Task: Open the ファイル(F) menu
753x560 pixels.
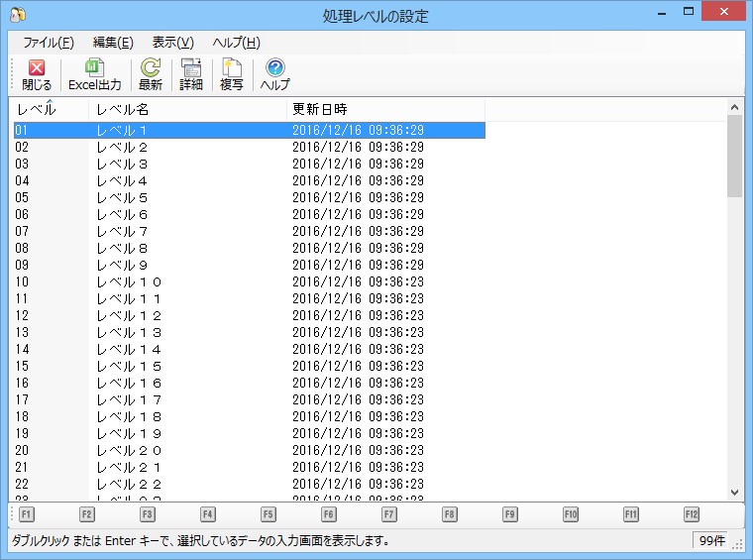Action: [x=48, y=43]
